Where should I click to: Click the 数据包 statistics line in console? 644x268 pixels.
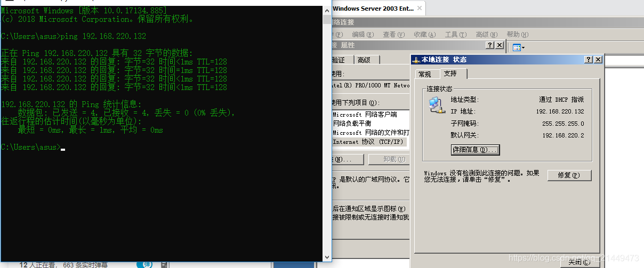click(x=127, y=112)
